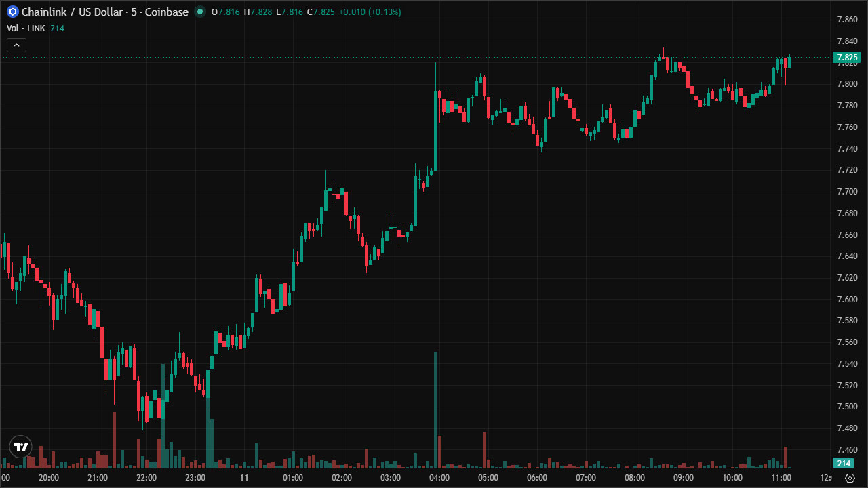Click the Chainlink coin logo icon
This screenshot has height=488, width=868.
tap(12, 12)
